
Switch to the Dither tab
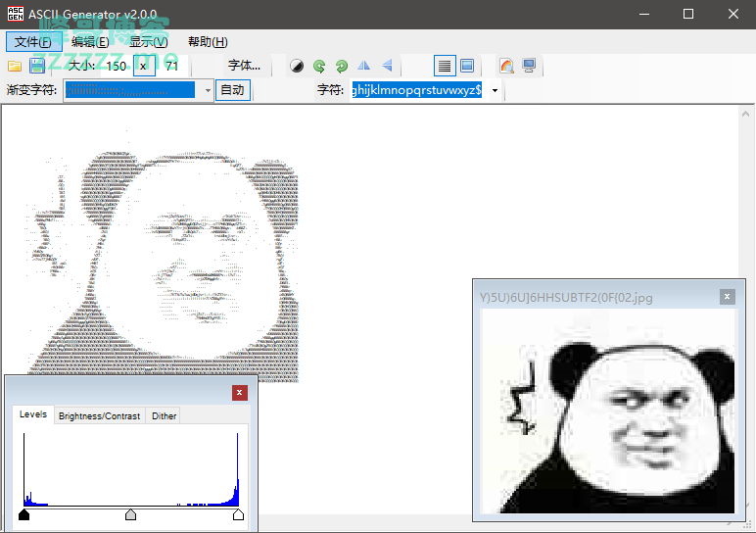[x=164, y=415]
